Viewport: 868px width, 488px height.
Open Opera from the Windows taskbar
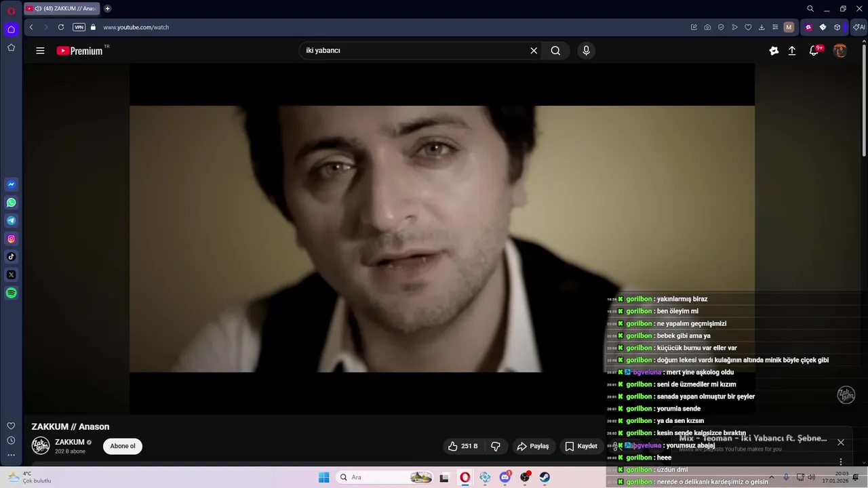pos(465,477)
